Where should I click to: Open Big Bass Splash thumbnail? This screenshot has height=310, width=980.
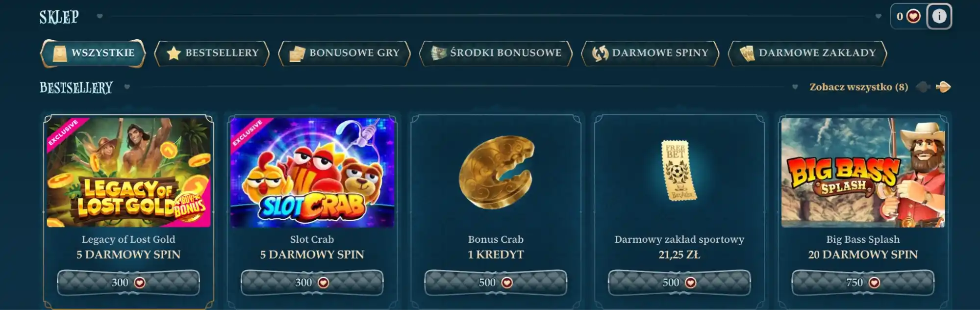pyautogui.click(x=863, y=173)
